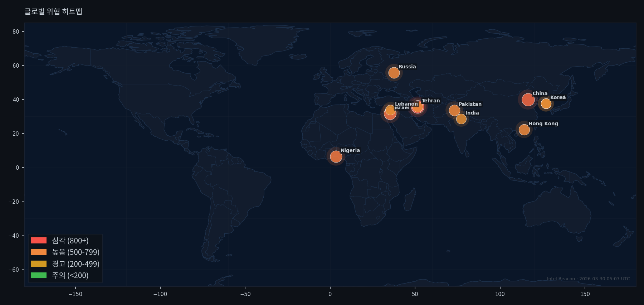Click the Hong Kong marker circle
The width and height of the screenshot is (644, 305).
524,130
